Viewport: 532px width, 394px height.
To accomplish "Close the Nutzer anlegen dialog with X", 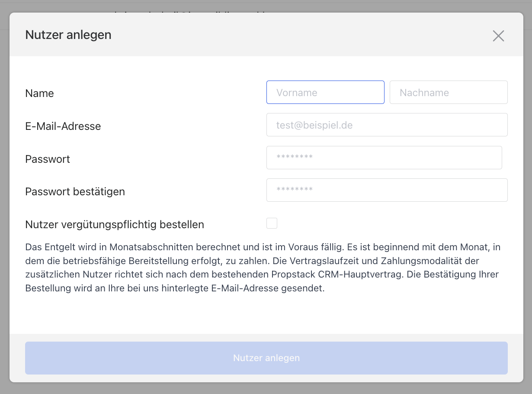I will coord(498,36).
